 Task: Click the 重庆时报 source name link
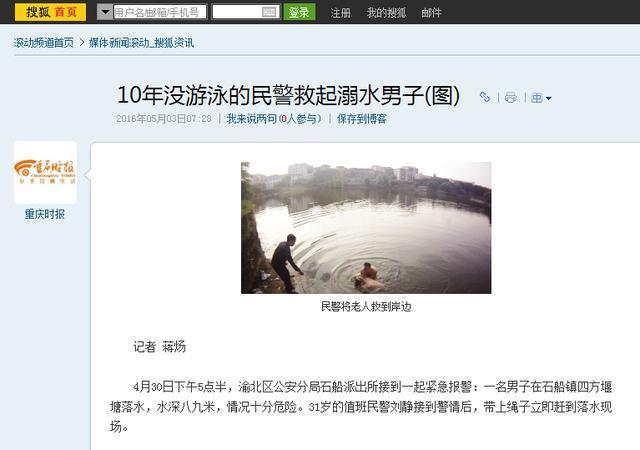[45, 214]
